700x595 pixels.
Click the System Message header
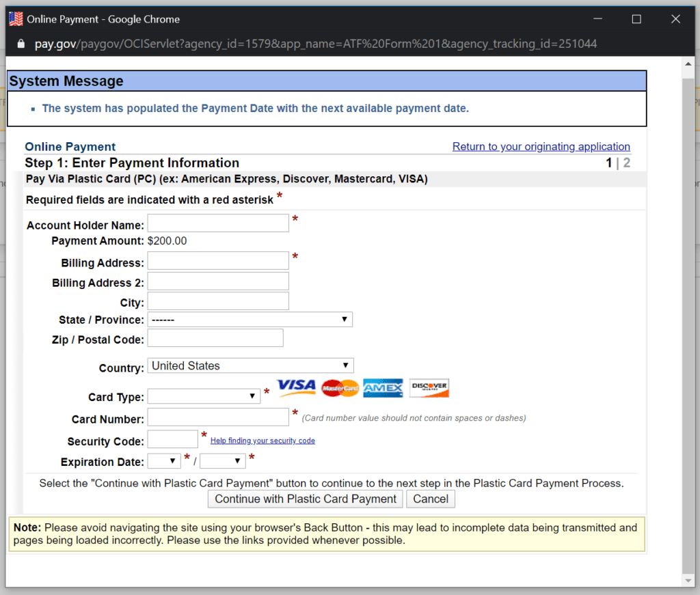pyautogui.click(x=327, y=81)
